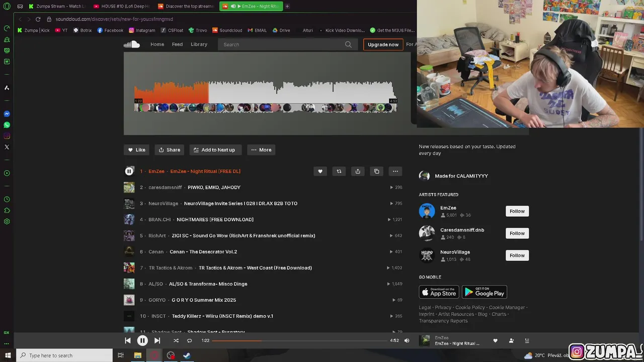Open EmZee artist avatar
Screen dimensions: 644x362
coord(427,211)
